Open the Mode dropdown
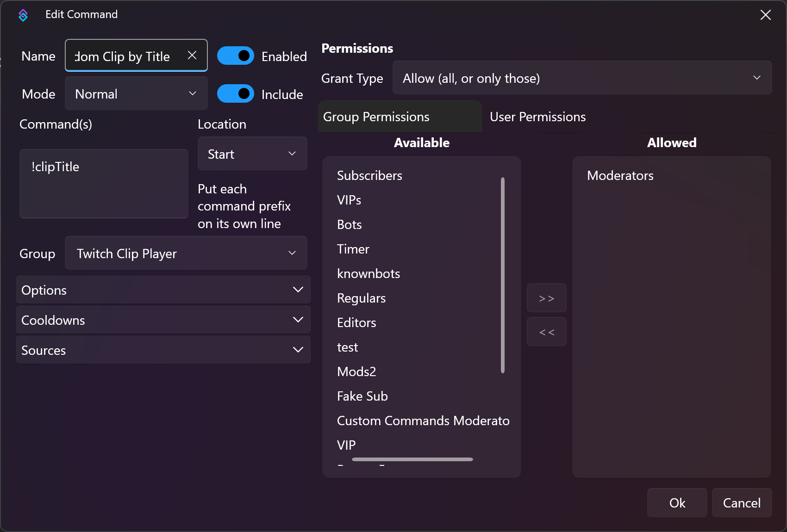 click(x=136, y=93)
